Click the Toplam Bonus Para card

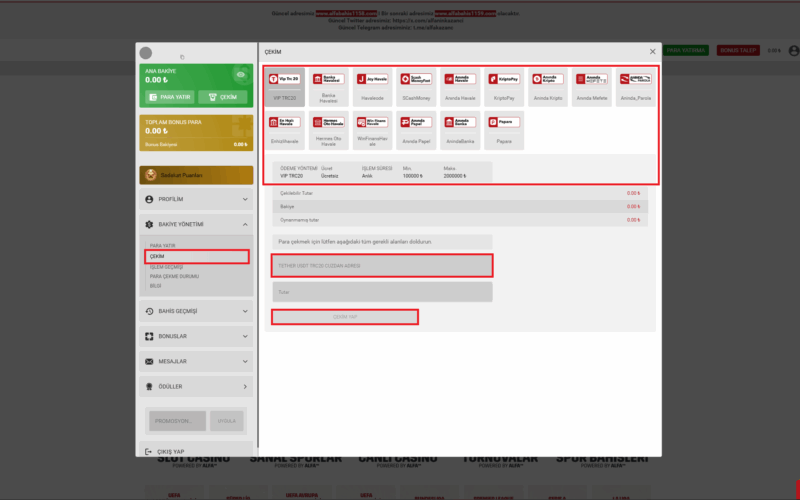click(196, 133)
